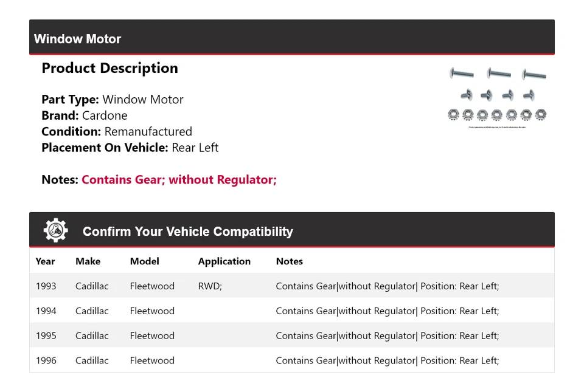The width and height of the screenshot is (584, 392).
Task: Click the Brand: Cardone line
Action: pyautogui.click(x=85, y=115)
